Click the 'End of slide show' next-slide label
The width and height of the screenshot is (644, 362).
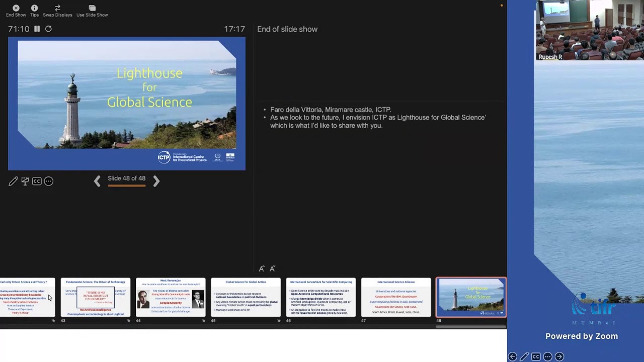click(x=287, y=29)
